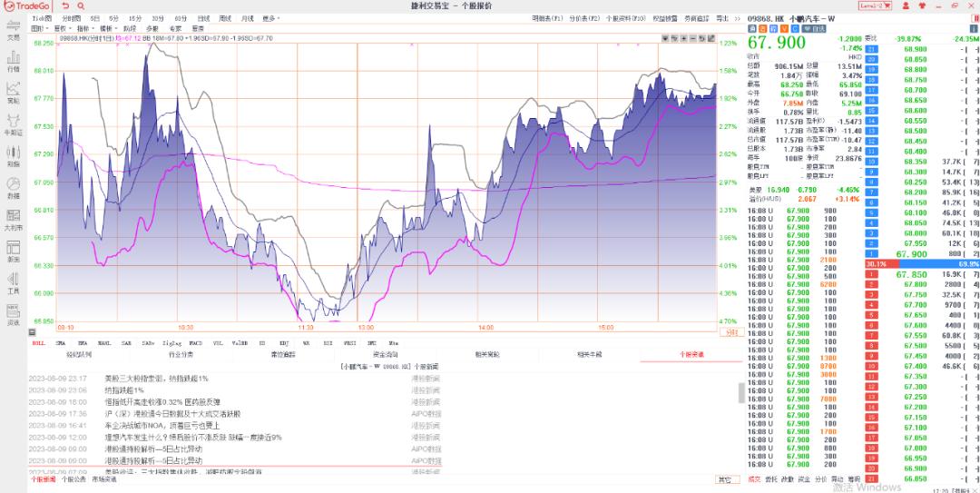
Task: Select the 60分 period
Action: coord(181,19)
